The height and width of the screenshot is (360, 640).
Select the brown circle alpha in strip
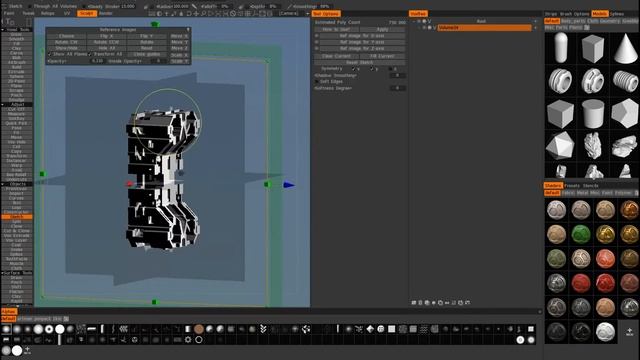point(199,329)
